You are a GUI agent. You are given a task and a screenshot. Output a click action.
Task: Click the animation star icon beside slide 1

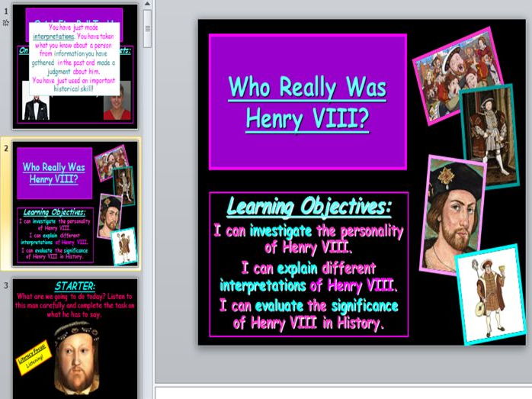[x=6, y=23]
